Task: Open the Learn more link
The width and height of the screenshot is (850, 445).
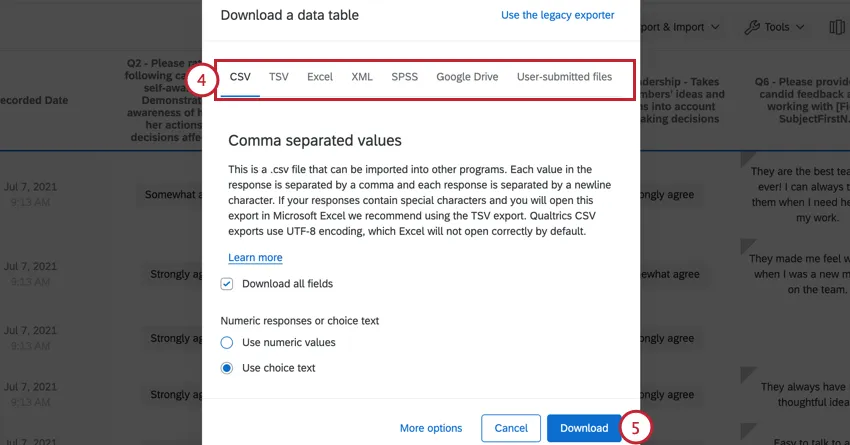Action: (x=255, y=257)
